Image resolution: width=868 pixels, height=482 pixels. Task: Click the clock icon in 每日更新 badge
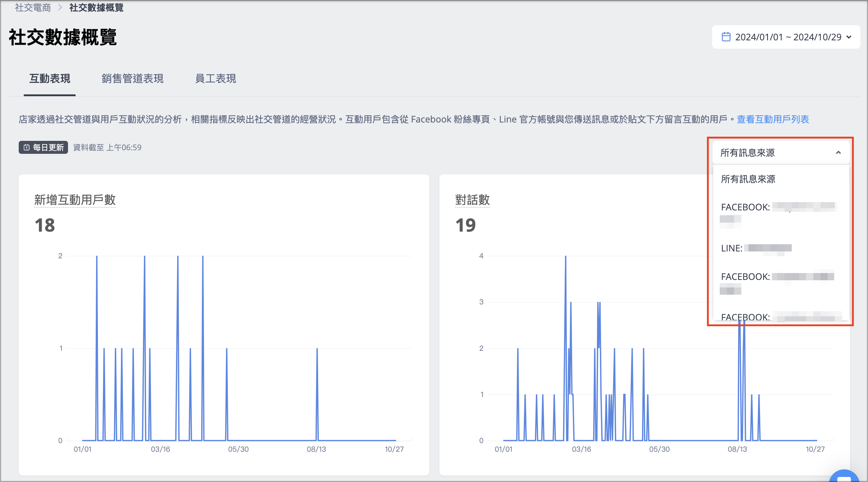point(27,147)
